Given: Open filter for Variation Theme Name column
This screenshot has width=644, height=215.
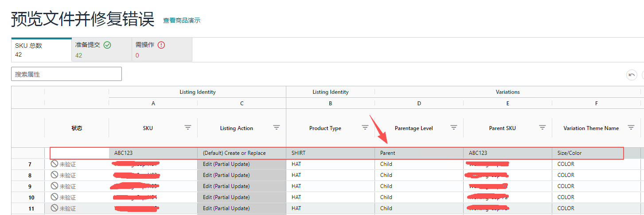Looking at the screenshot, I should coord(631,127).
